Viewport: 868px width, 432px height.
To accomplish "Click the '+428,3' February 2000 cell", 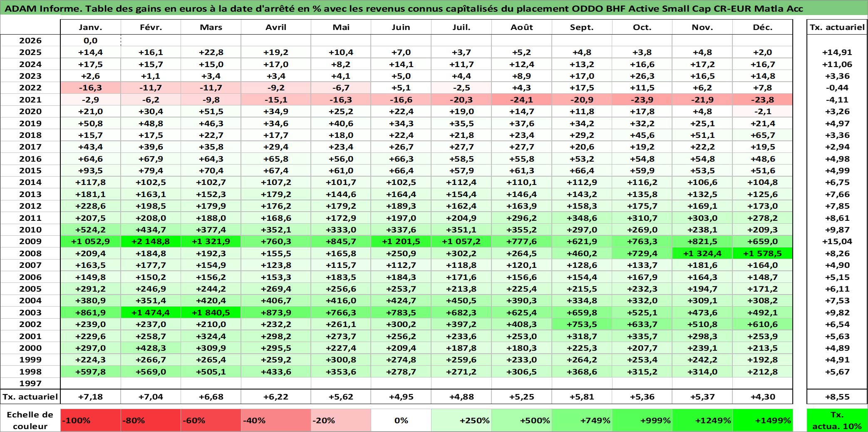I will click(151, 348).
